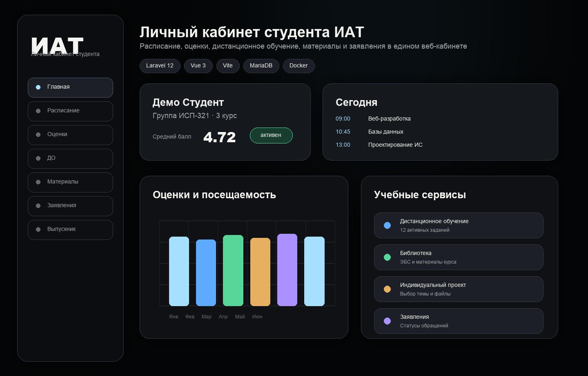Click the Мар month label
The image size is (588, 376).
(207, 317)
